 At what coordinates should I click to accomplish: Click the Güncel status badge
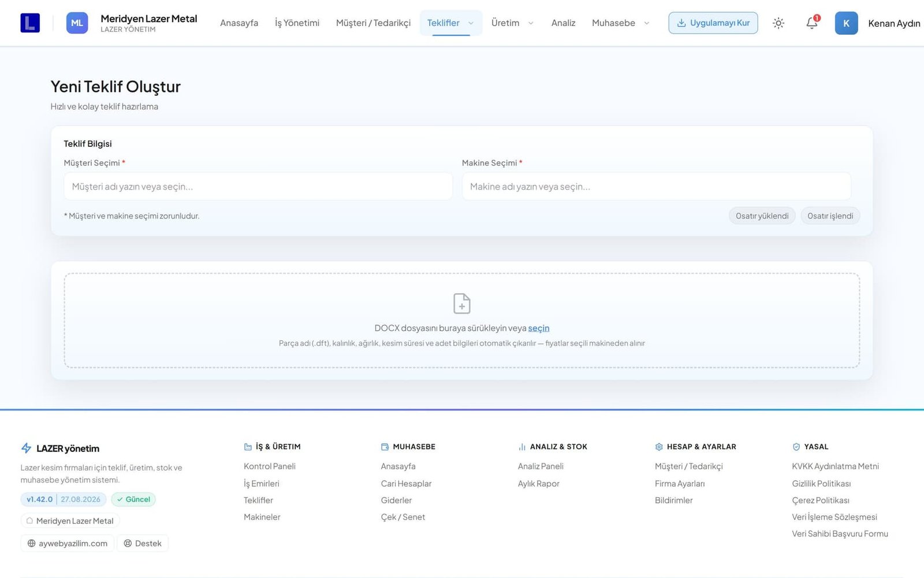[x=133, y=499]
